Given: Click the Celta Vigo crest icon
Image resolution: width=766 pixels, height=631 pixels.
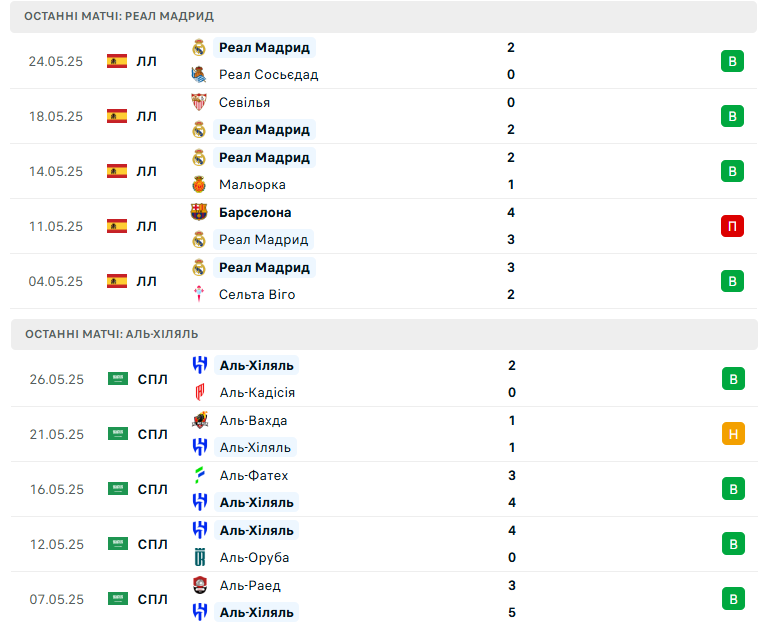Looking at the screenshot, I should click(x=198, y=294).
